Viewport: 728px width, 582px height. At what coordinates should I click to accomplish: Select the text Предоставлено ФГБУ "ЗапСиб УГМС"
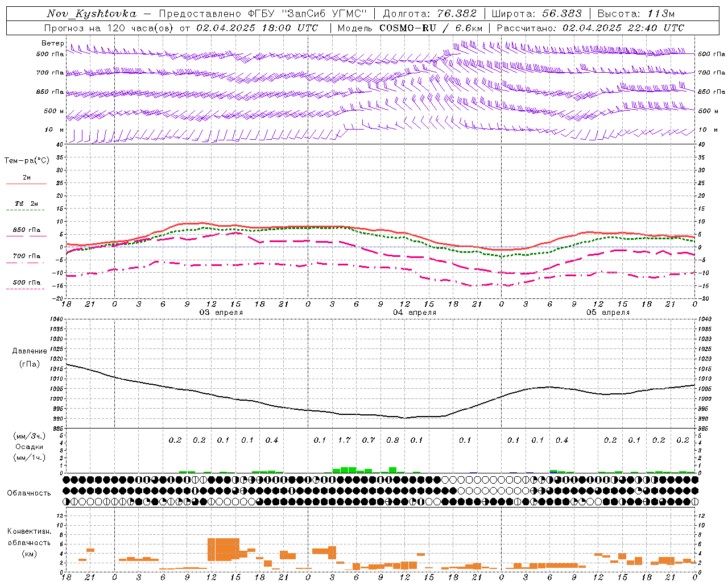pyautogui.click(x=263, y=14)
